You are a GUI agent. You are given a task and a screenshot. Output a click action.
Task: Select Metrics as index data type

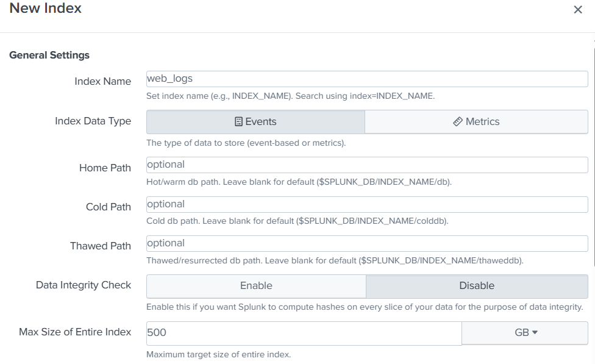476,122
